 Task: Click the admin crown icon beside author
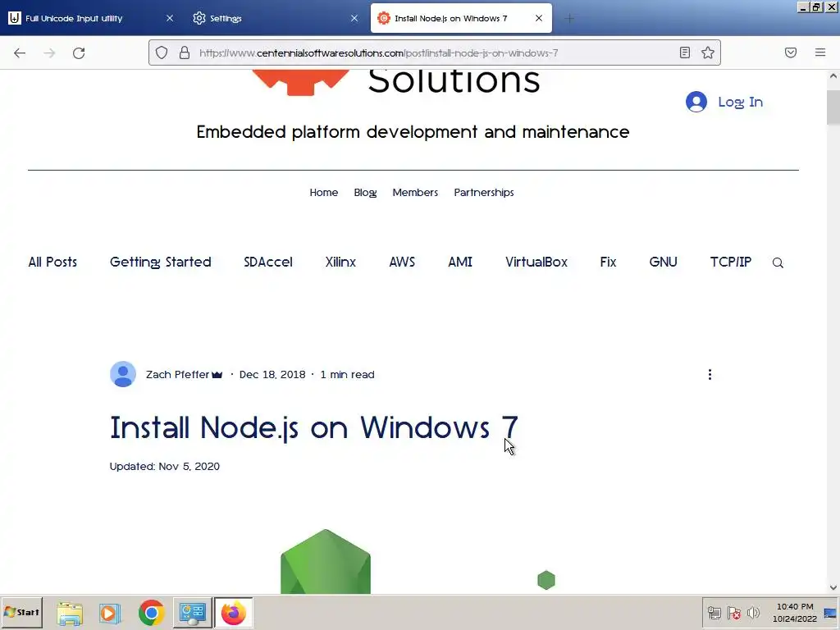click(x=217, y=375)
